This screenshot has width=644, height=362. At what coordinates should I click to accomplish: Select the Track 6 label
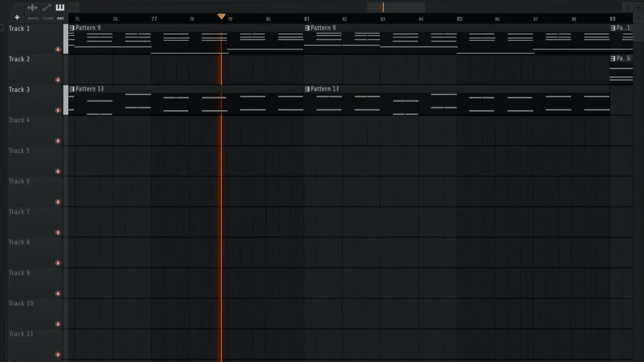(x=19, y=182)
